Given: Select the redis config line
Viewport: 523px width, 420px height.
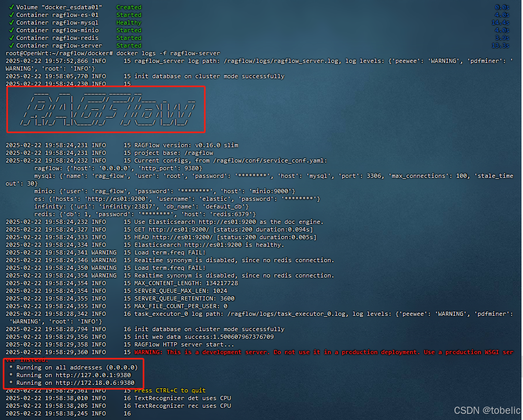Looking at the screenshot, I should coord(145,214).
